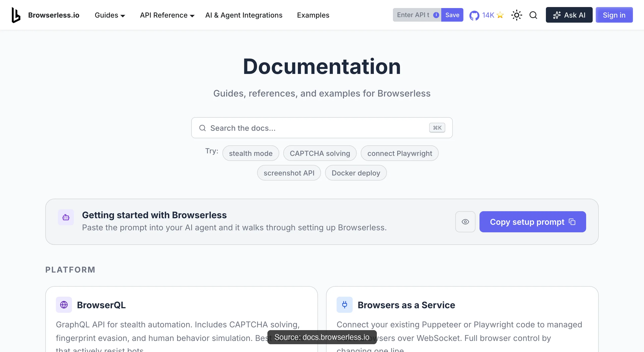
Task: Click the Search the docs field
Action: [322, 128]
